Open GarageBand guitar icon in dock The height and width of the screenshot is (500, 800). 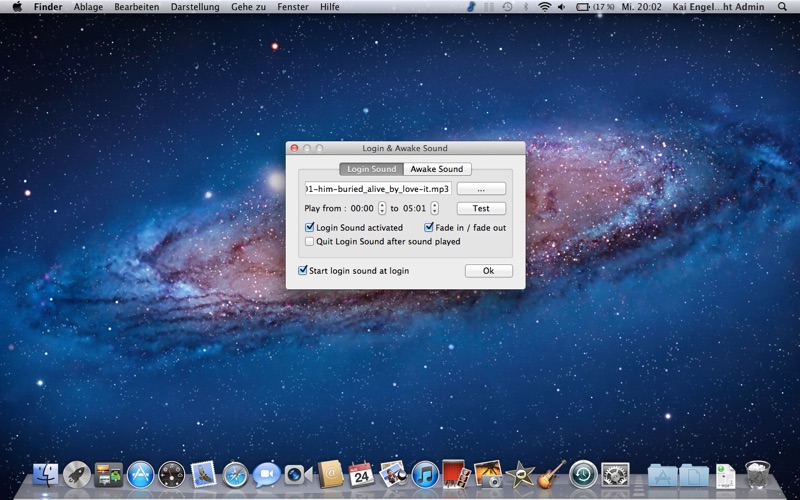click(551, 474)
